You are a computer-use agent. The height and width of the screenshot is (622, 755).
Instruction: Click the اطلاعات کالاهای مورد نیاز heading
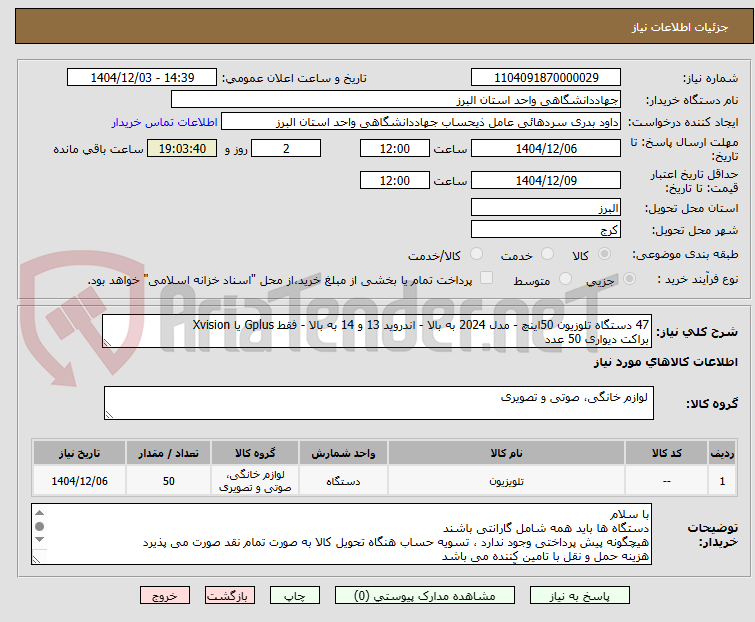tap(665, 362)
